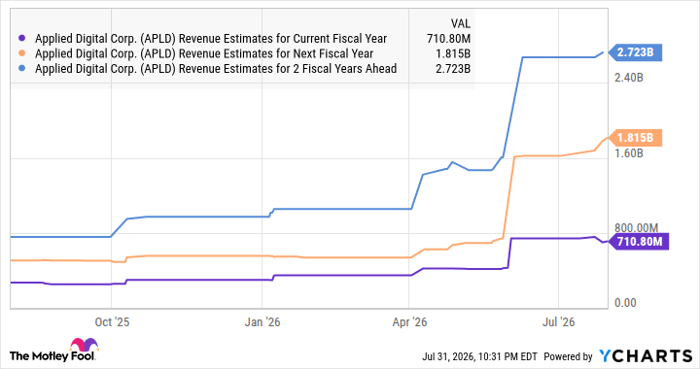Click the purple 710.80M end-of-line value flag
Viewport: 700px width, 369px height.
[x=639, y=242]
